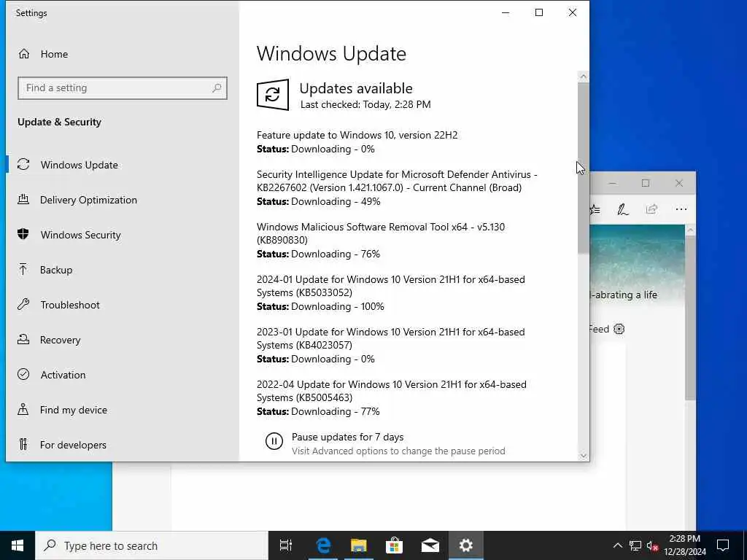Click the For developers label
The image size is (747, 560).
[x=73, y=445]
